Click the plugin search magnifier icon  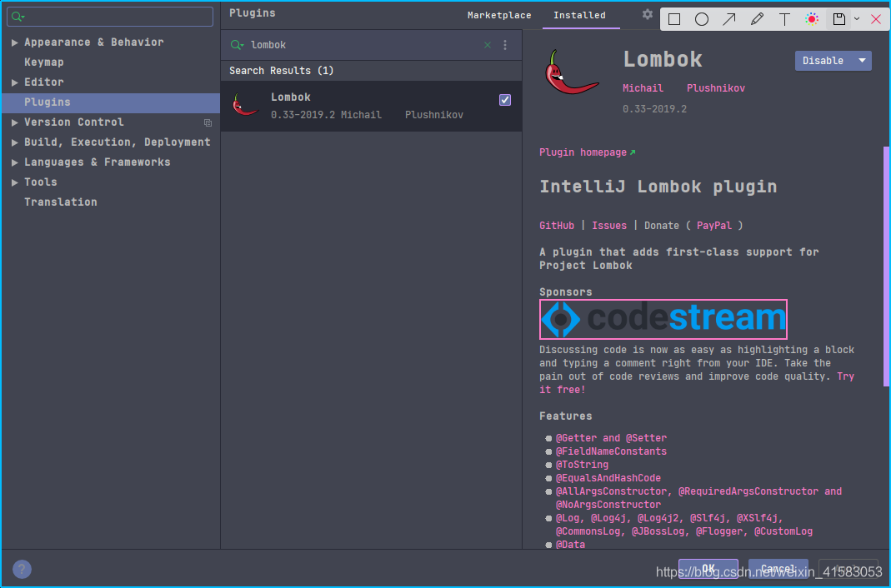pos(237,45)
